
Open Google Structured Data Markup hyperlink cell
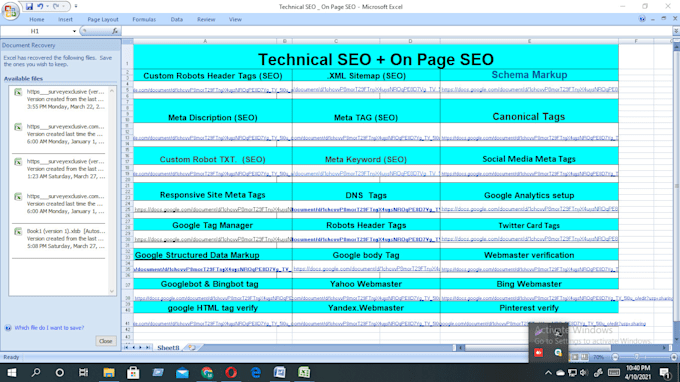[197, 255]
